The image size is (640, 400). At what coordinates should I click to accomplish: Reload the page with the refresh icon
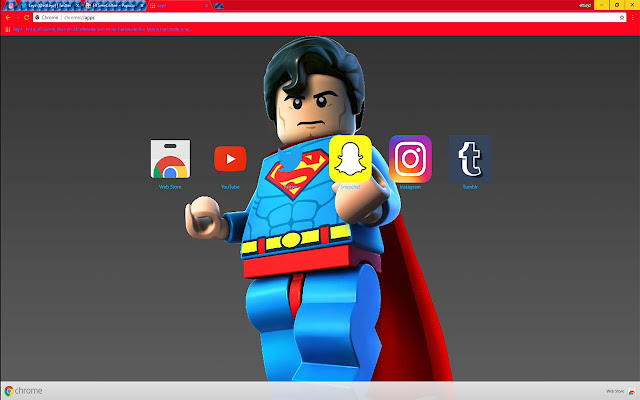pos(27,18)
